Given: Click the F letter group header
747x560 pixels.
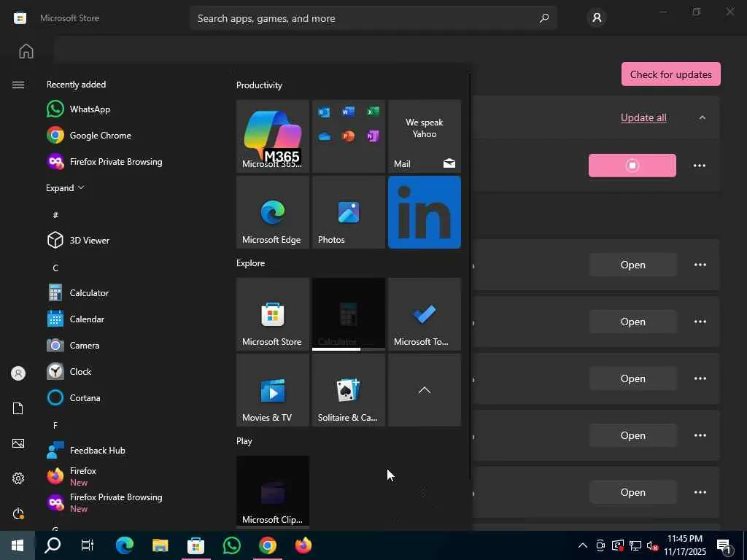Looking at the screenshot, I should tap(55, 425).
